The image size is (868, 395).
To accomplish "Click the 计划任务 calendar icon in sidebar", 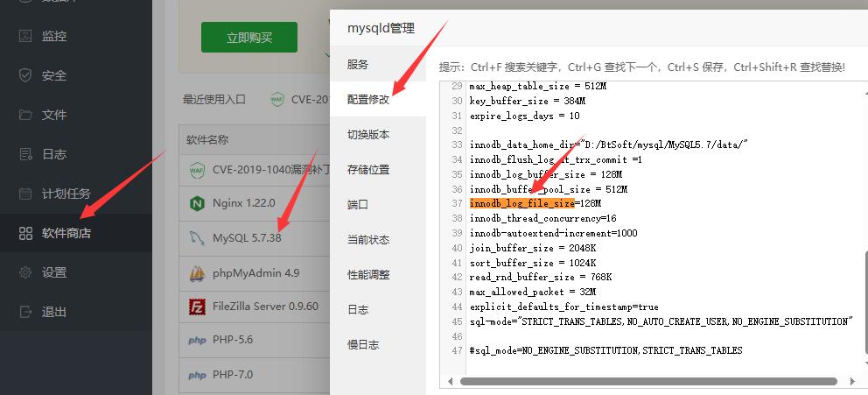I will click(x=25, y=194).
